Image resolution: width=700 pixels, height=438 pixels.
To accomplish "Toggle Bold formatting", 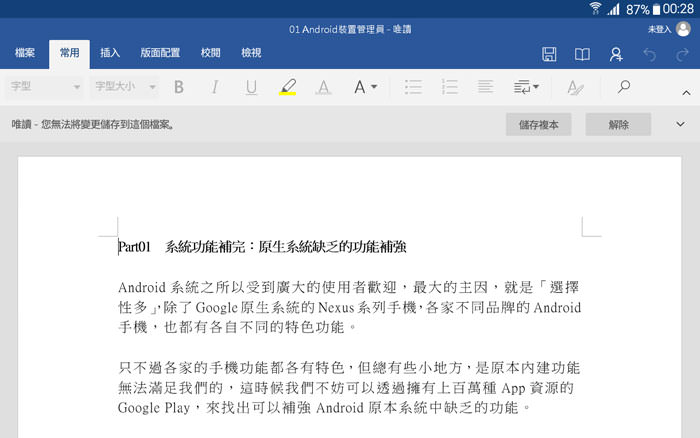I will (x=179, y=88).
